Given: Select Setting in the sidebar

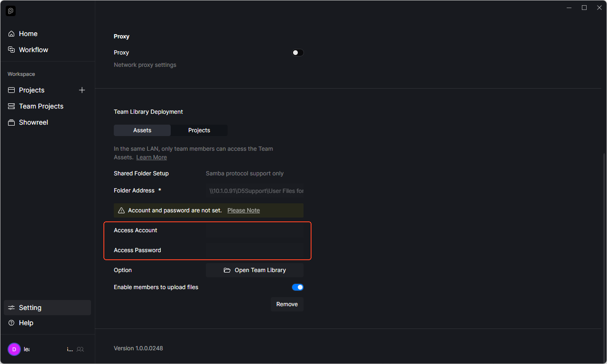Looking at the screenshot, I should pos(30,308).
